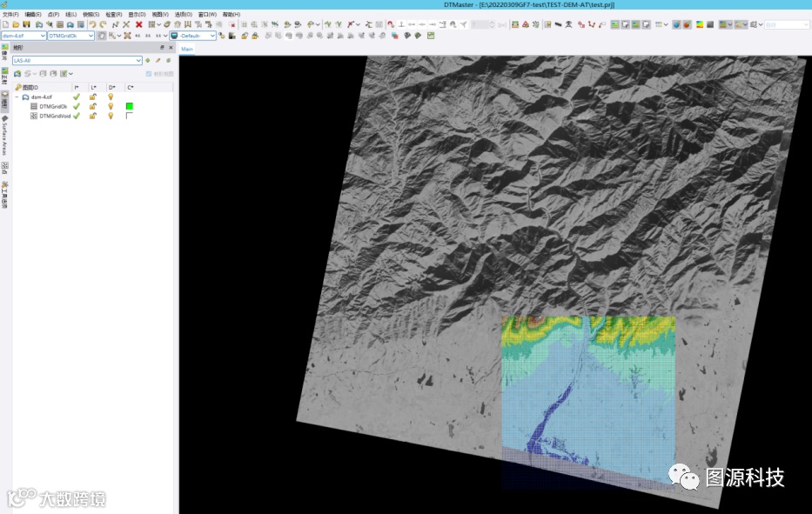This screenshot has width=812, height=514.
Task: Open the 文件(F) menu
Action: (10, 15)
